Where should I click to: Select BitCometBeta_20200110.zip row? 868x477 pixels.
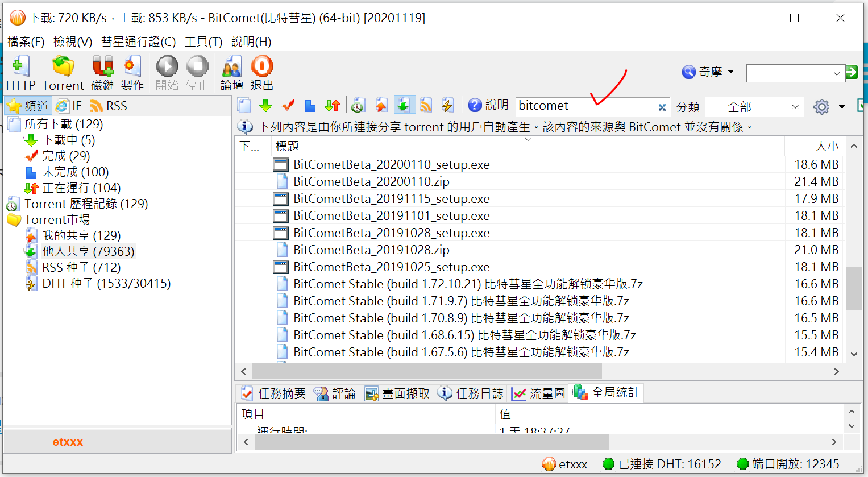coord(539,181)
